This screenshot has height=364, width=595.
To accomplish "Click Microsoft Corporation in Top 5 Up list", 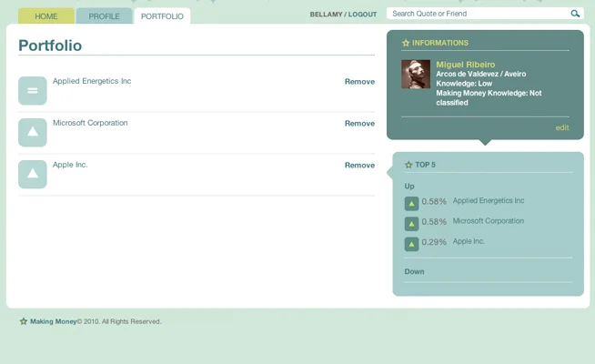I will click(489, 221).
